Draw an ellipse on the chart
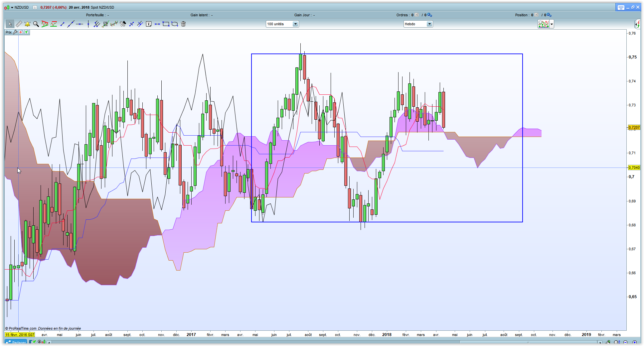The image size is (644, 346). [175, 24]
